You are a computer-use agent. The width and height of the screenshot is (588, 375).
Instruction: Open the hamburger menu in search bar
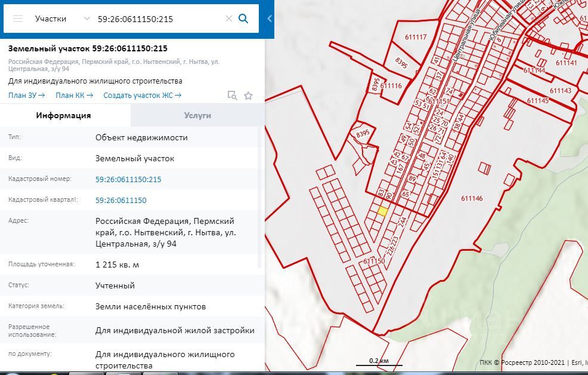(x=18, y=19)
